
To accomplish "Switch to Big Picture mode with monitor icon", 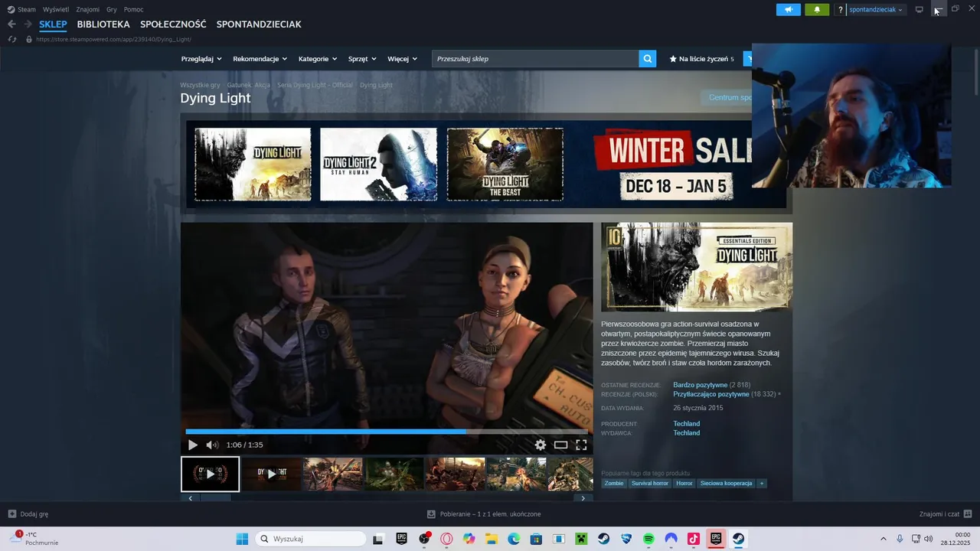I will tap(919, 9).
